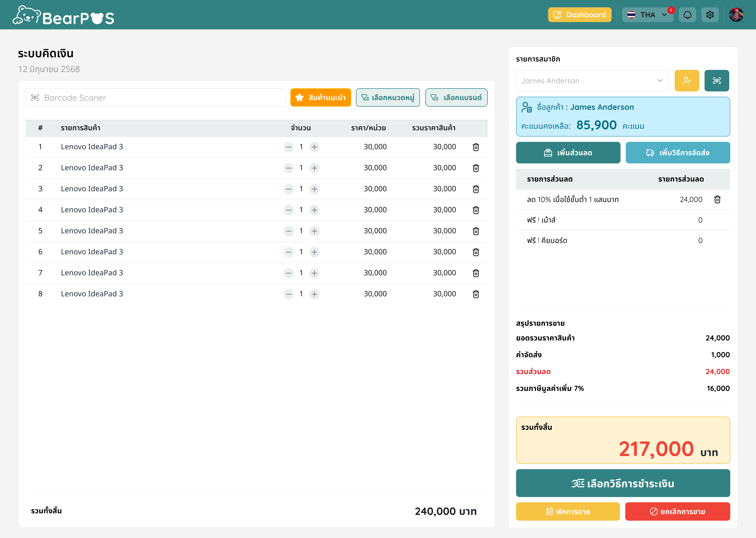The height and width of the screenshot is (538, 756).
Task: Click the 240,000 บาท items total
Action: (445, 511)
